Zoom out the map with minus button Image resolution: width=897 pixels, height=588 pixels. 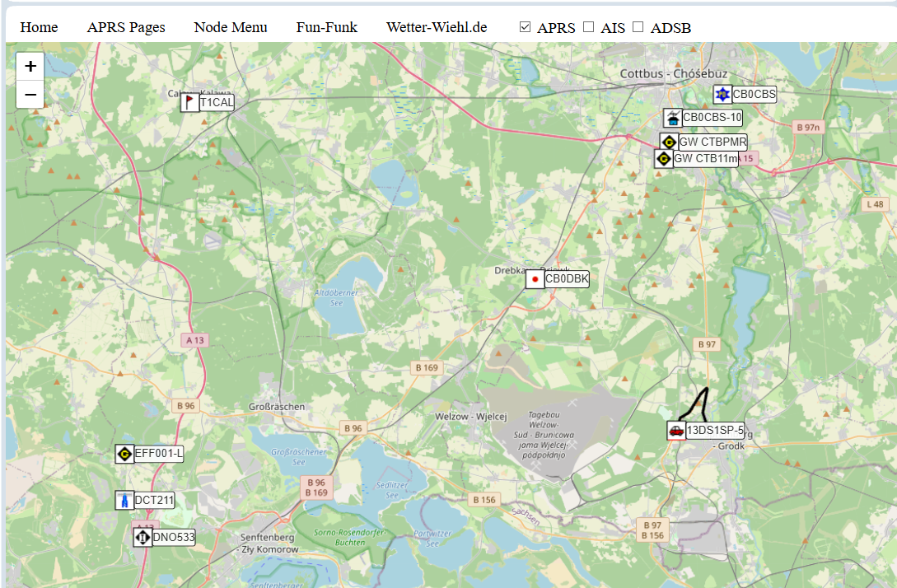[30, 95]
